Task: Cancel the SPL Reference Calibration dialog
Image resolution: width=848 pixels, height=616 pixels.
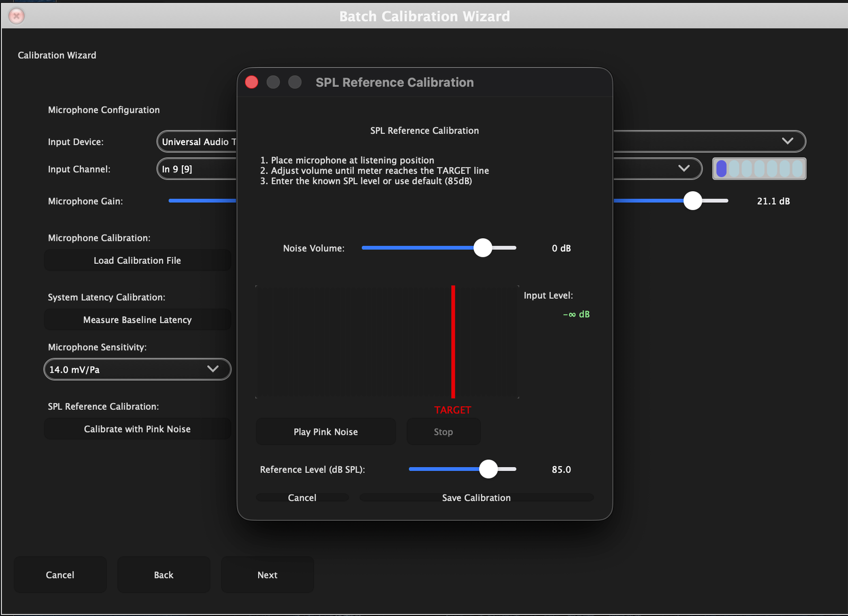Action: pos(302,498)
